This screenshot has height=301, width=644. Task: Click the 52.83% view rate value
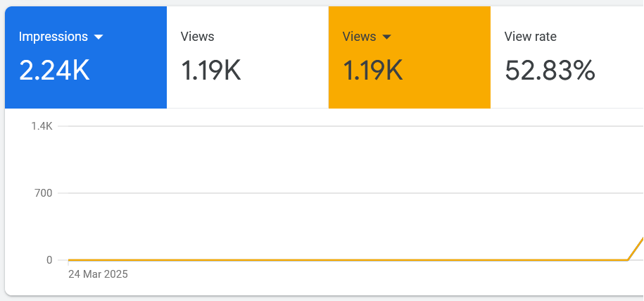[550, 70]
